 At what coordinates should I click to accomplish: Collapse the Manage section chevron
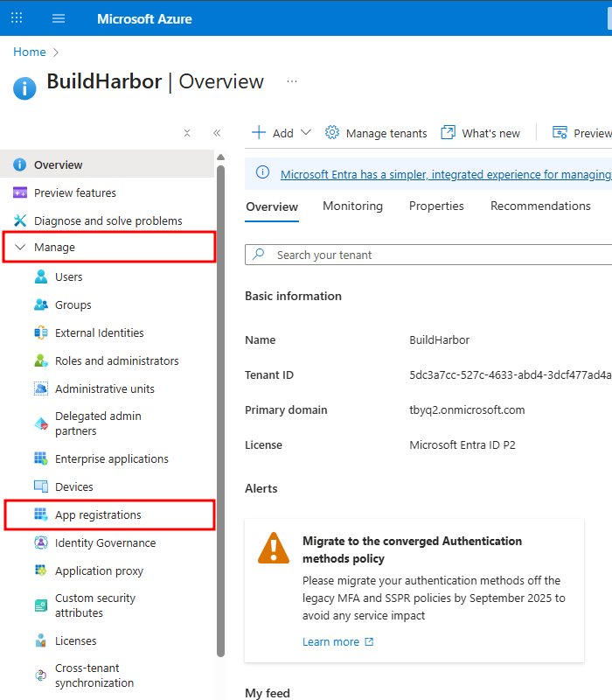[x=21, y=248]
